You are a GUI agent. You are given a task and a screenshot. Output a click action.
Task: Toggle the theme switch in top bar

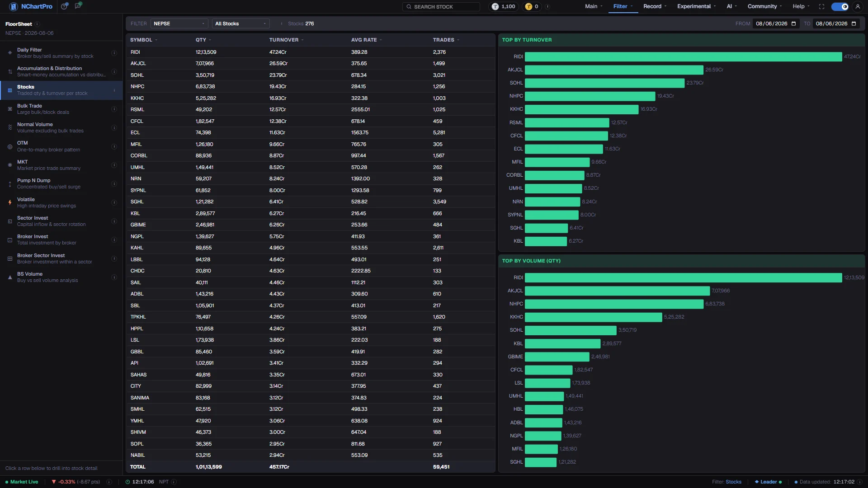pyautogui.click(x=840, y=6)
